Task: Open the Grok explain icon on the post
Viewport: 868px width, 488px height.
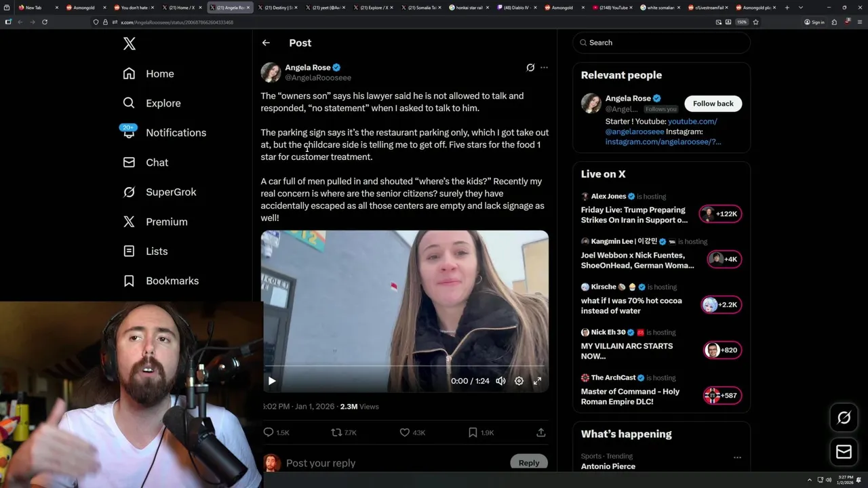Action: click(530, 68)
